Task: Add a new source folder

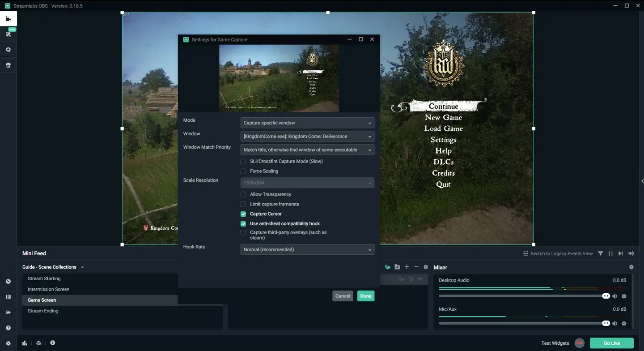Action: pyautogui.click(x=397, y=267)
